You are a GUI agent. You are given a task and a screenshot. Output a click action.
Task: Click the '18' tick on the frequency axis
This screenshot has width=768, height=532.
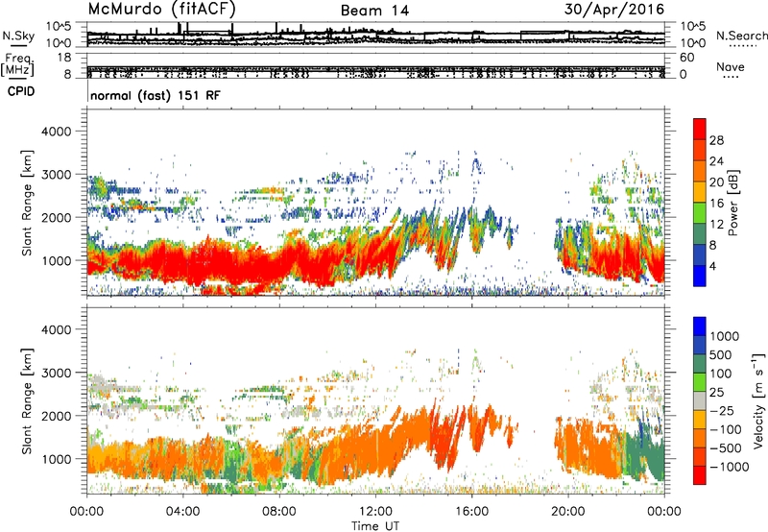point(64,58)
